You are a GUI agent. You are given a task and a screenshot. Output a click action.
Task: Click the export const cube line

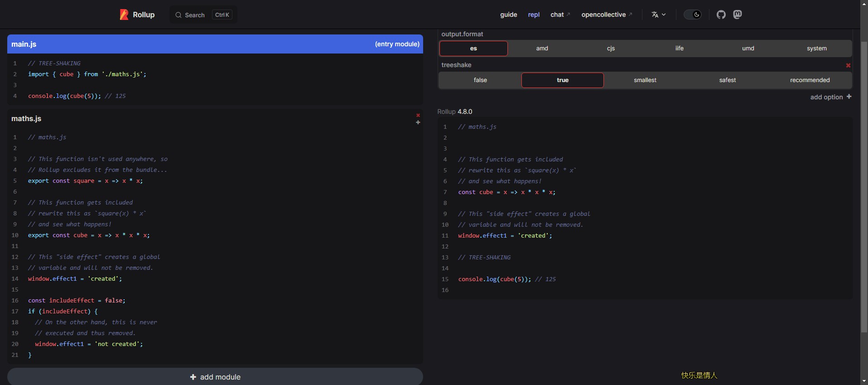(x=89, y=235)
